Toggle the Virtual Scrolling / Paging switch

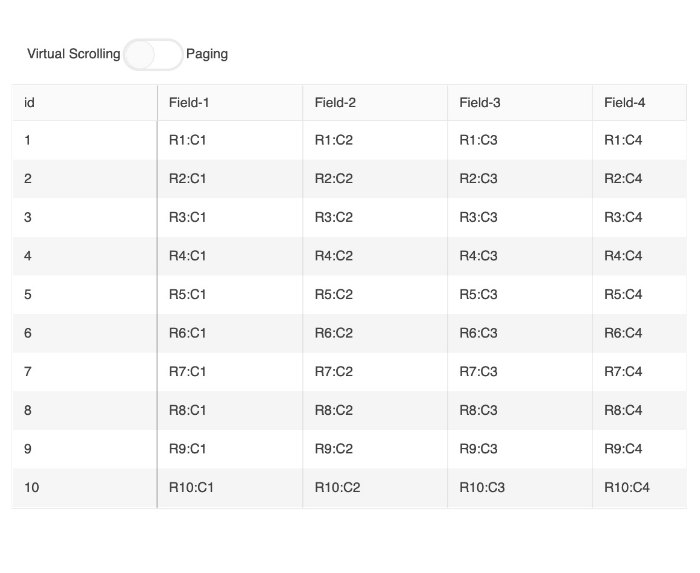(153, 54)
